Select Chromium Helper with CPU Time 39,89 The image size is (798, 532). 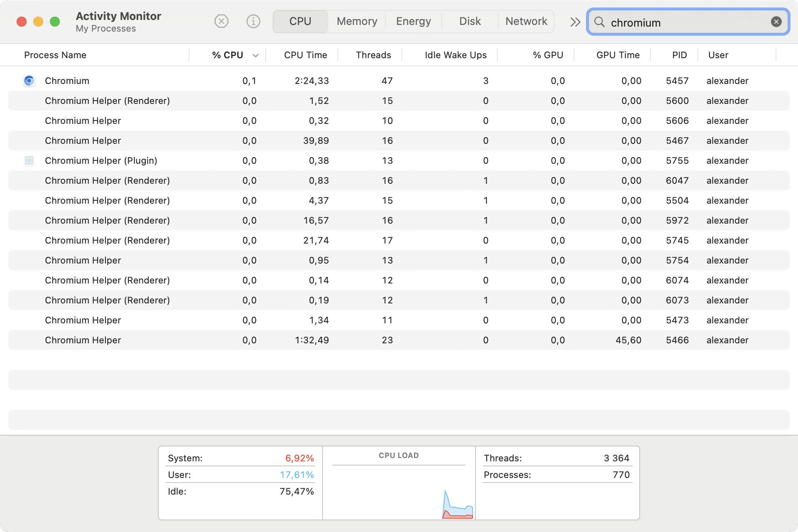[x=399, y=140]
